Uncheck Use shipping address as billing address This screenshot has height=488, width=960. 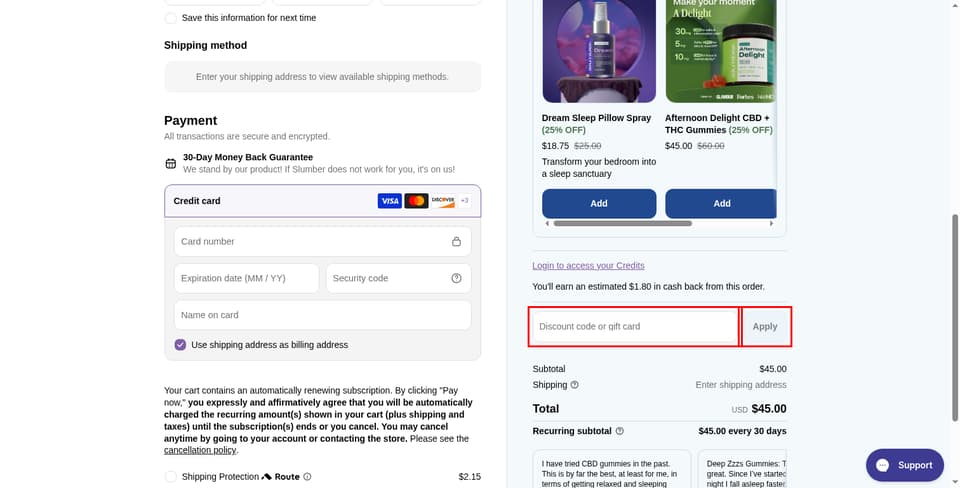(x=180, y=345)
